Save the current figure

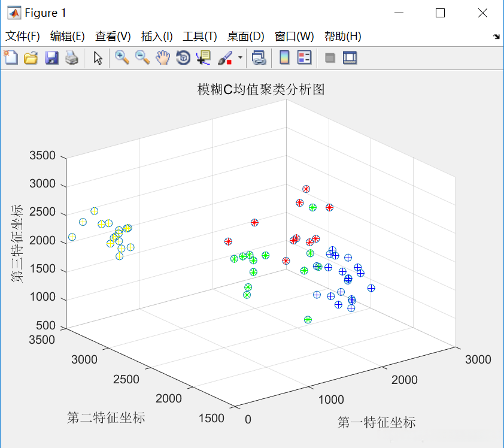coord(51,57)
